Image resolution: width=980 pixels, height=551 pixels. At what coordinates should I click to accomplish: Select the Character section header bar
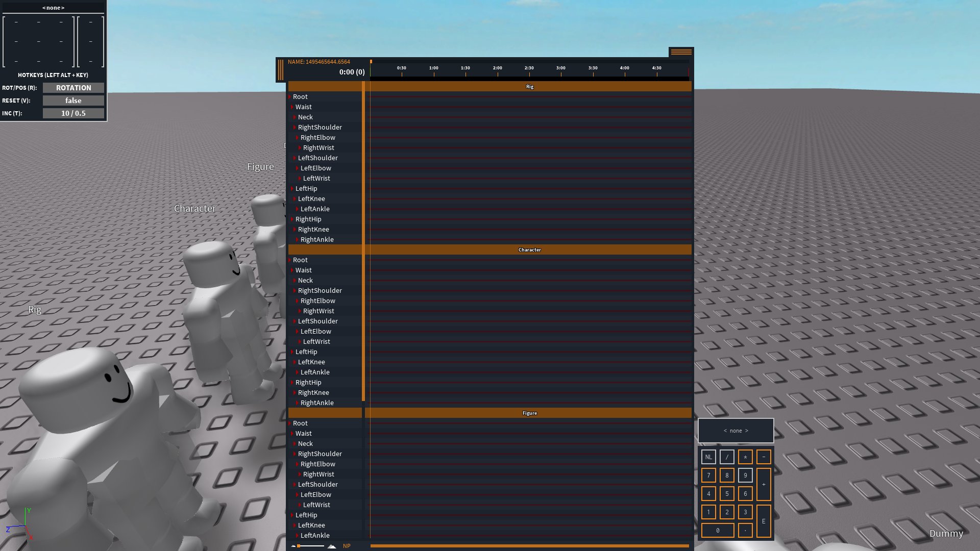click(x=529, y=250)
